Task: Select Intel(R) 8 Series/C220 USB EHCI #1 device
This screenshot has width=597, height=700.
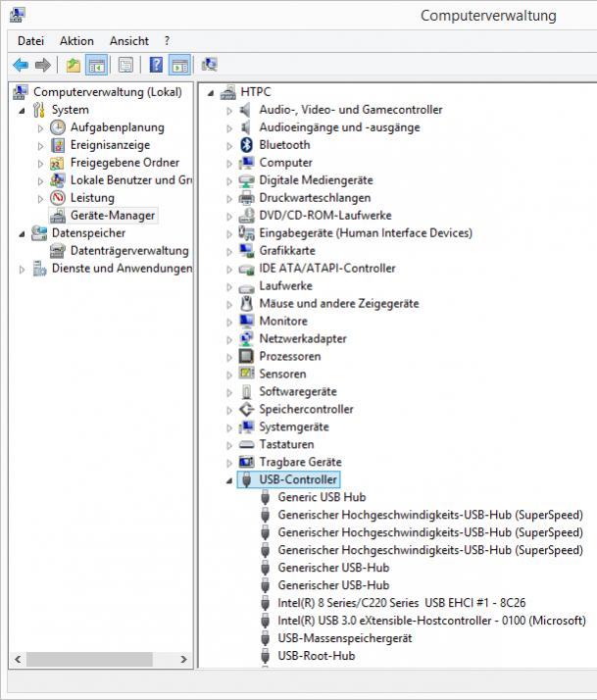Action: (x=401, y=603)
